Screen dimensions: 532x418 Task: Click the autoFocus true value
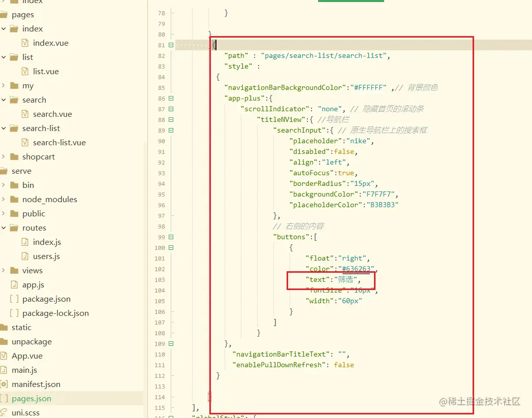pyautogui.click(x=346, y=173)
